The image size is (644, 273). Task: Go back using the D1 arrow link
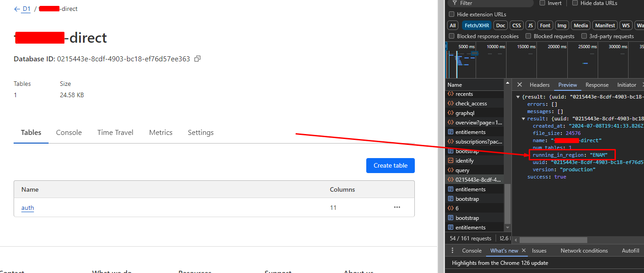click(22, 9)
